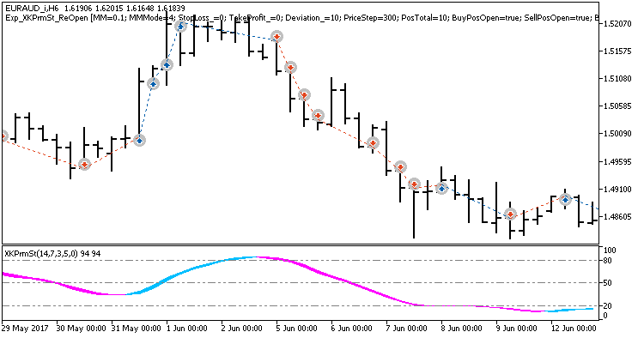This screenshot has width=644, height=338.
Task: Click the sell arrow on 9 Jun near 1.48605
Action: (510, 214)
